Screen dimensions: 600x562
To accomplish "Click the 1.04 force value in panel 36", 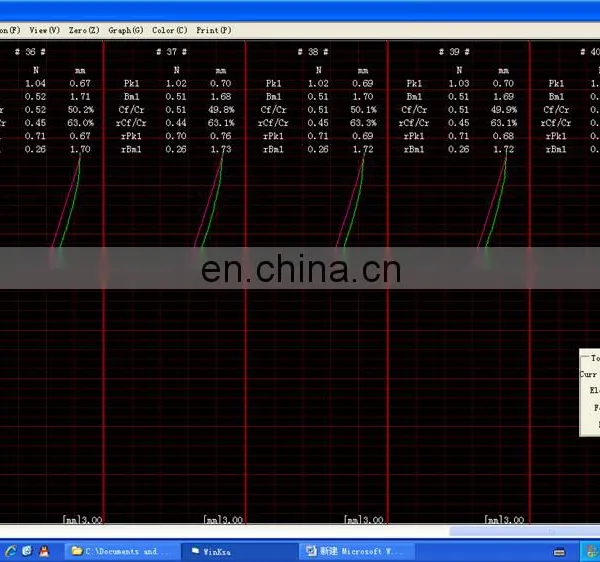I will pos(35,83).
